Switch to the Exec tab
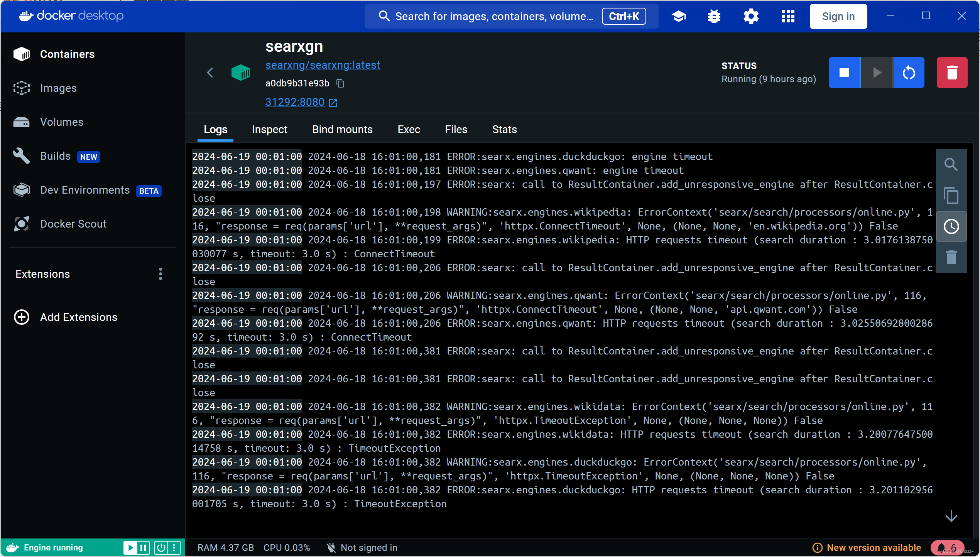The height and width of the screenshot is (557, 980). (409, 130)
